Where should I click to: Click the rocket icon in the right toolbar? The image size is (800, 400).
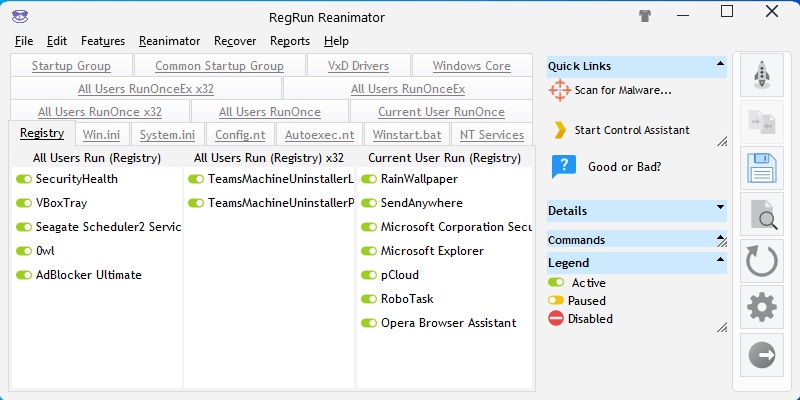[x=761, y=76]
